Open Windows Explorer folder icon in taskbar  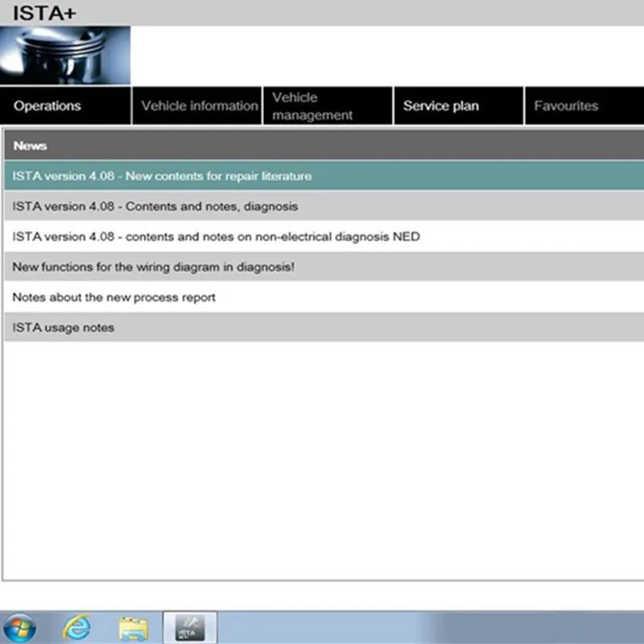134,629
